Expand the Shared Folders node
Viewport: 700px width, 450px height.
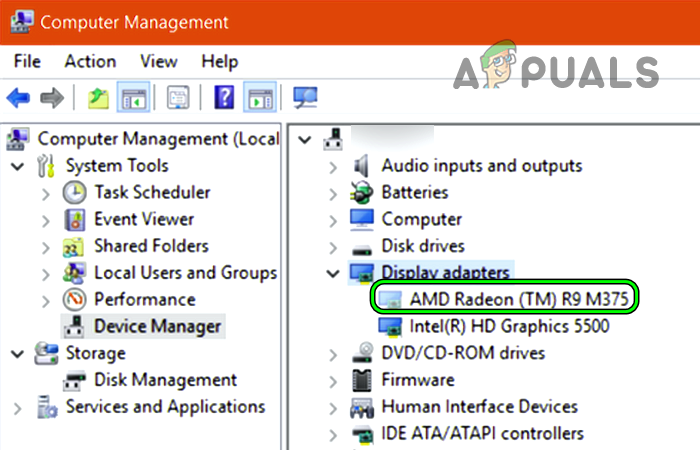(46, 248)
